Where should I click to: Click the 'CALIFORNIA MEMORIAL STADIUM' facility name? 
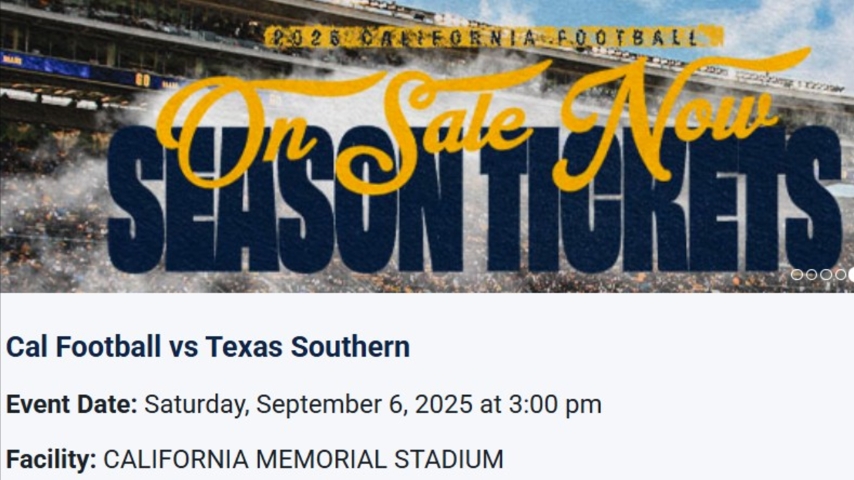(x=303, y=459)
